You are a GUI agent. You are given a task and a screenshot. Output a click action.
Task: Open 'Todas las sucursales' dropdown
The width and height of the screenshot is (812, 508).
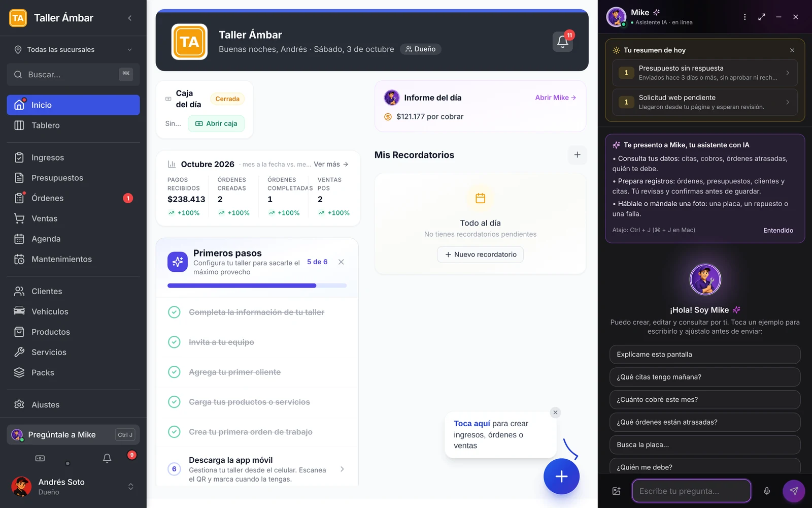pyautogui.click(x=73, y=49)
